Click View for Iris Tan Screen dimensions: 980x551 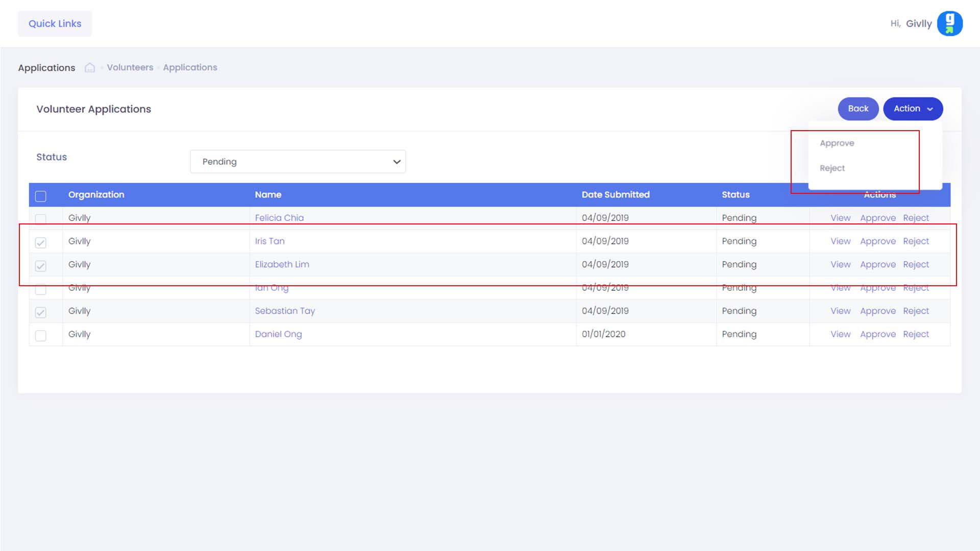coord(840,241)
